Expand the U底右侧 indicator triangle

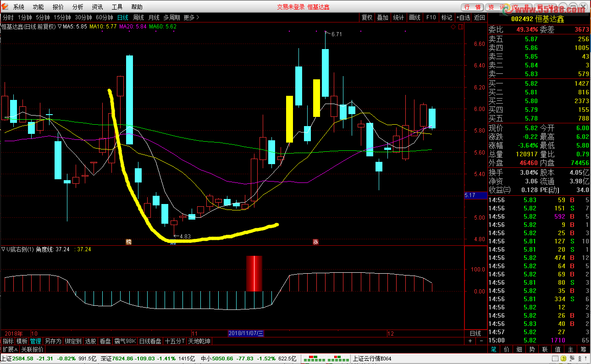pyautogui.click(x=4, y=249)
